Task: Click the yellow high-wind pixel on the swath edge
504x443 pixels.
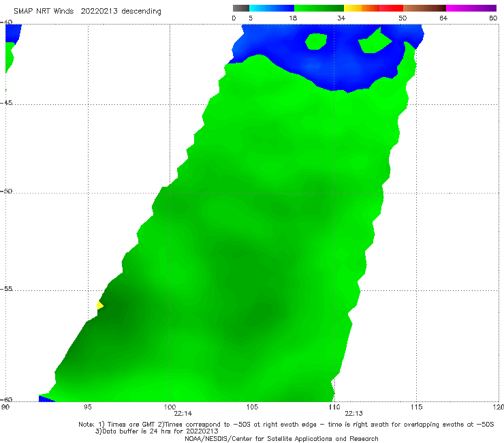Action: [100, 305]
